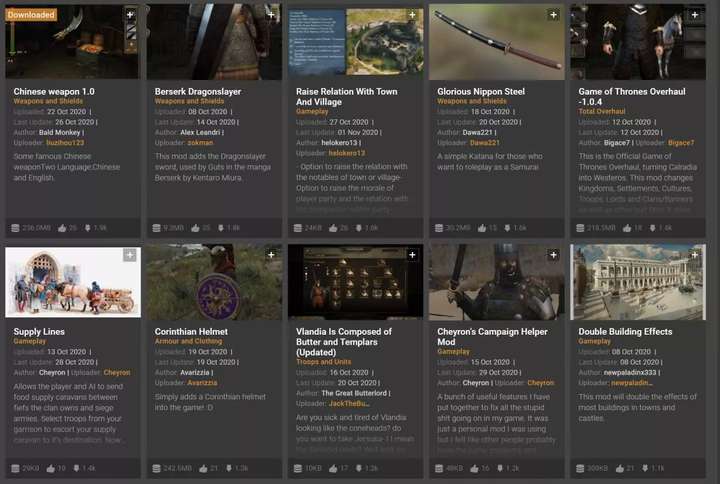Open the horse and armor thumbnail of Game of Thrones
Viewport: 720px width, 484px height.
pyautogui.click(x=638, y=42)
